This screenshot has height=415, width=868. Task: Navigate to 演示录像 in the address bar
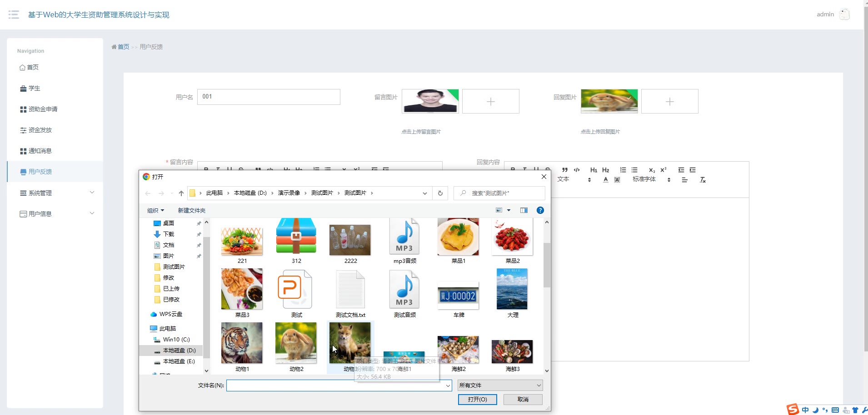click(289, 193)
